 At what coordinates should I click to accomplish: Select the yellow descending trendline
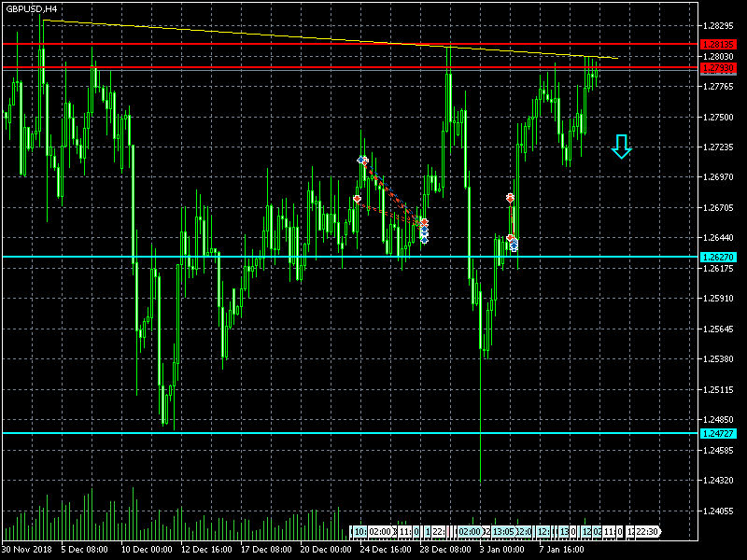pyautogui.click(x=331, y=39)
